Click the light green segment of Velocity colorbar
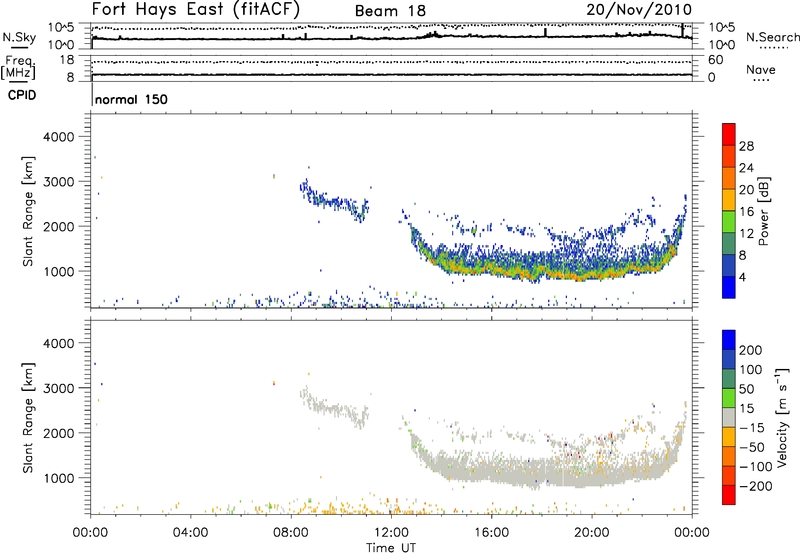The height and width of the screenshot is (554, 800). pos(729,398)
